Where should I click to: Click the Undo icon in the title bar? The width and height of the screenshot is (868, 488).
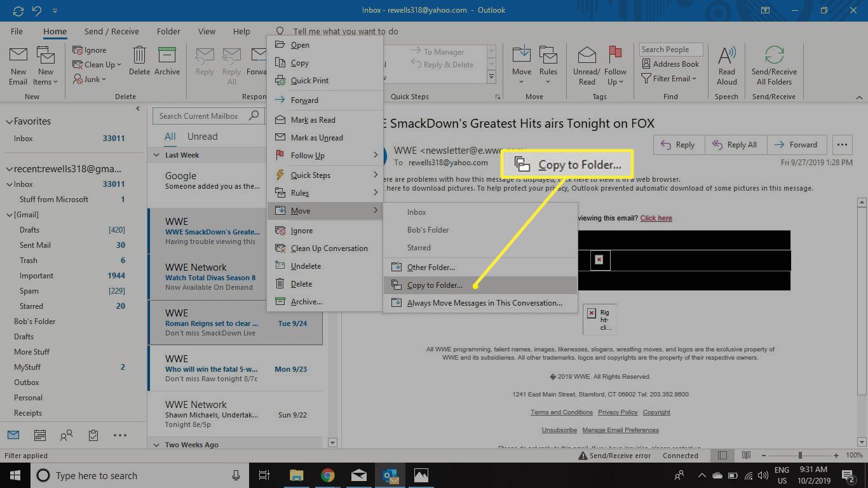pyautogui.click(x=36, y=11)
